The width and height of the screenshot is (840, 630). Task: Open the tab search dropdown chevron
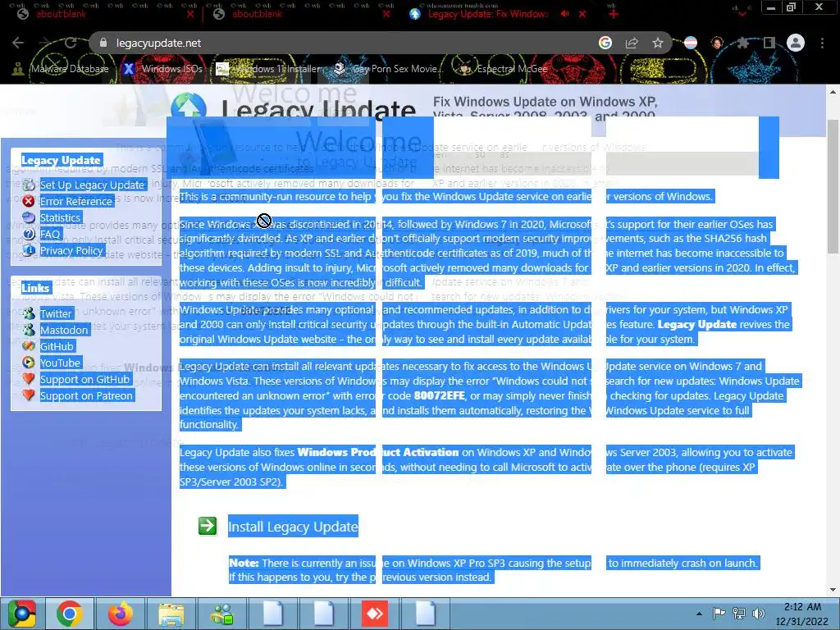point(742,14)
